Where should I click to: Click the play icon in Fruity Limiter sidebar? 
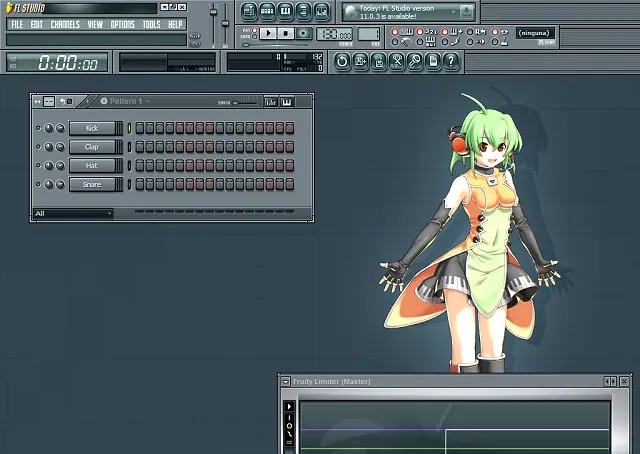pos(289,406)
